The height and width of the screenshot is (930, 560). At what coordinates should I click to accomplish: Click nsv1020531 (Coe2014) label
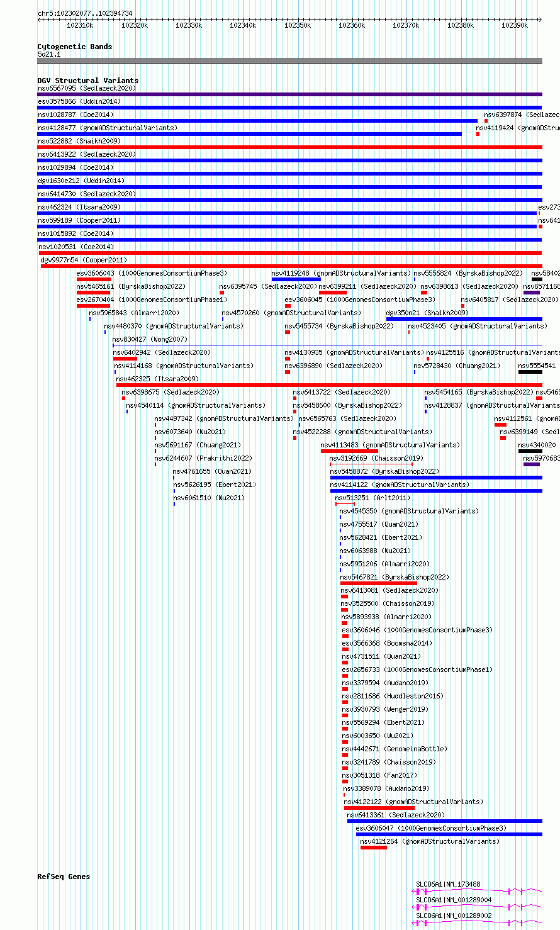click(x=76, y=247)
